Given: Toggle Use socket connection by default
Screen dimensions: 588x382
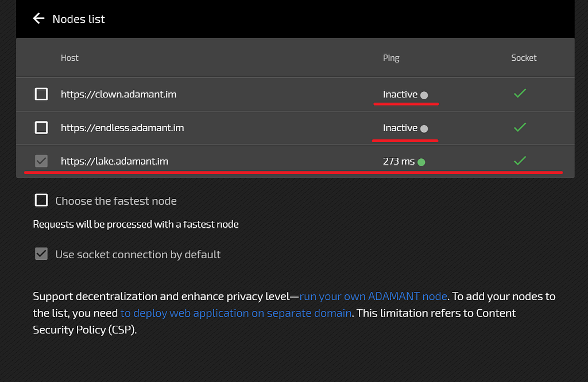Looking at the screenshot, I should click(x=41, y=254).
